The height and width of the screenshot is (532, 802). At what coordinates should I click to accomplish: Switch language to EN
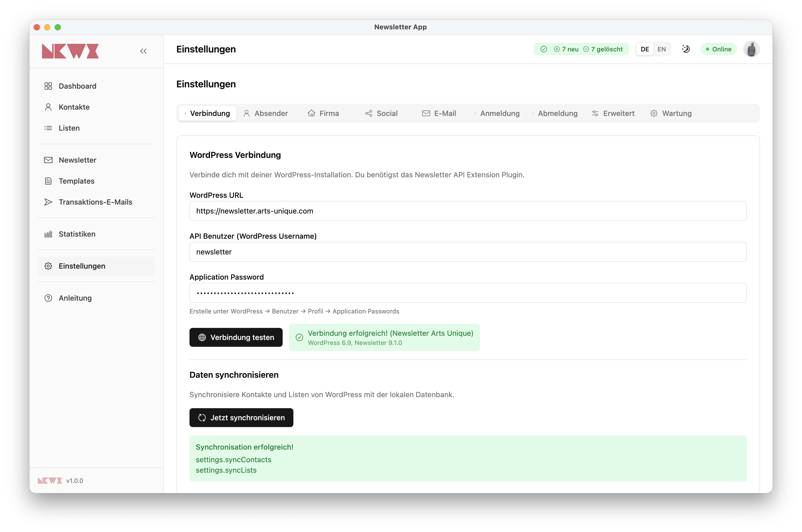pos(662,49)
